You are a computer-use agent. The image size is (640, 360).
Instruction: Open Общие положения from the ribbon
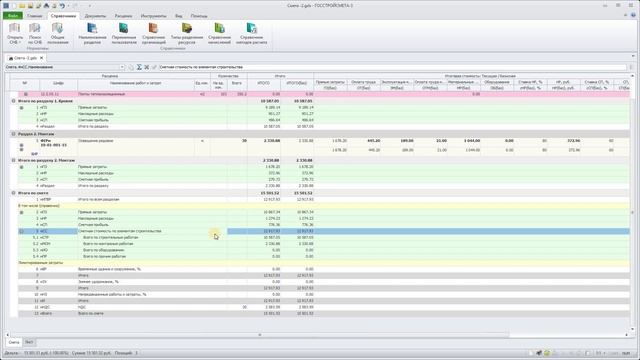click(x=58, y=33)
